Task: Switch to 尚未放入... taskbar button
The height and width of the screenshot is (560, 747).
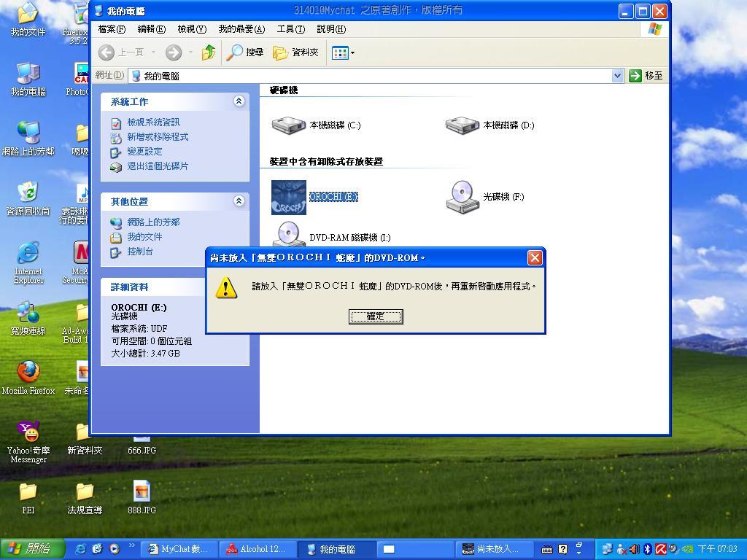Action: point(494,549)
